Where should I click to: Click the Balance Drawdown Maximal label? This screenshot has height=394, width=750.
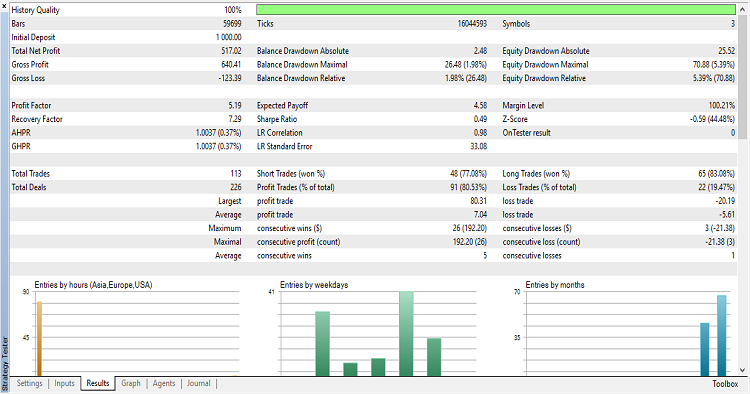pyautogui.click(x=302, y=65)
